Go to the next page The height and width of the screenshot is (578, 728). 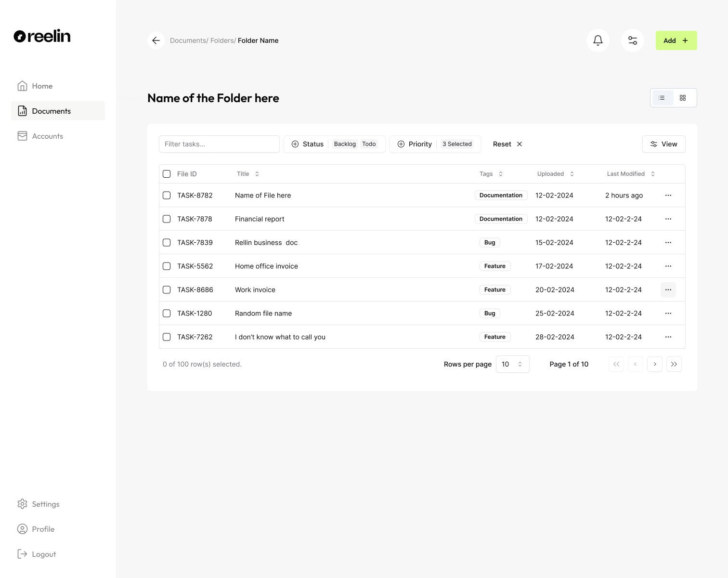pos(655,364)
